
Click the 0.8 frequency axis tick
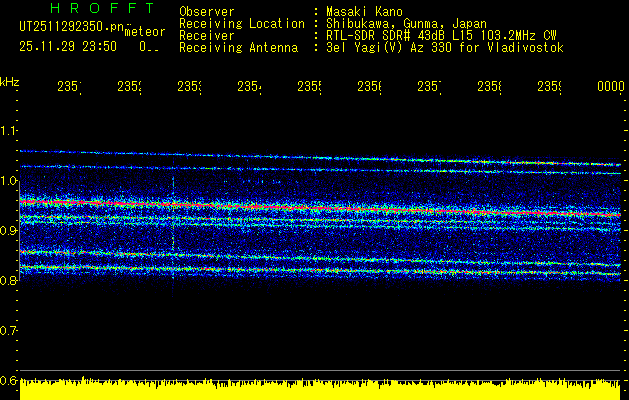(x=9, y=281)
